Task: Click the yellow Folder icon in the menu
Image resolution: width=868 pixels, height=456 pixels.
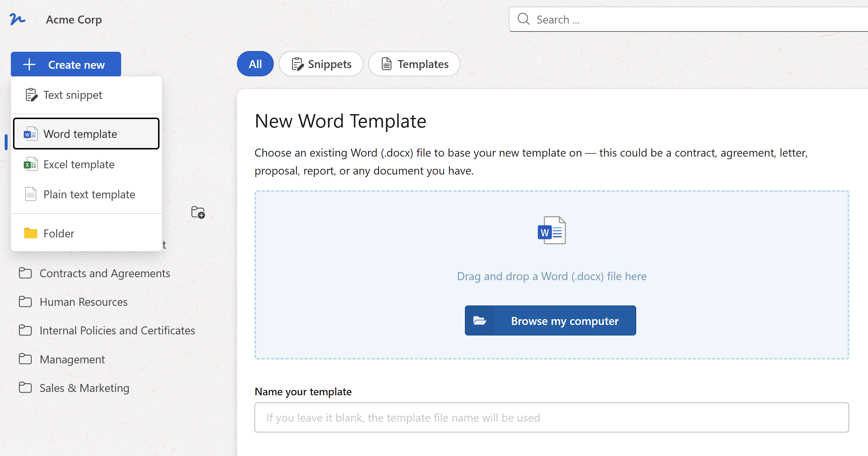Action: (30, 233)
